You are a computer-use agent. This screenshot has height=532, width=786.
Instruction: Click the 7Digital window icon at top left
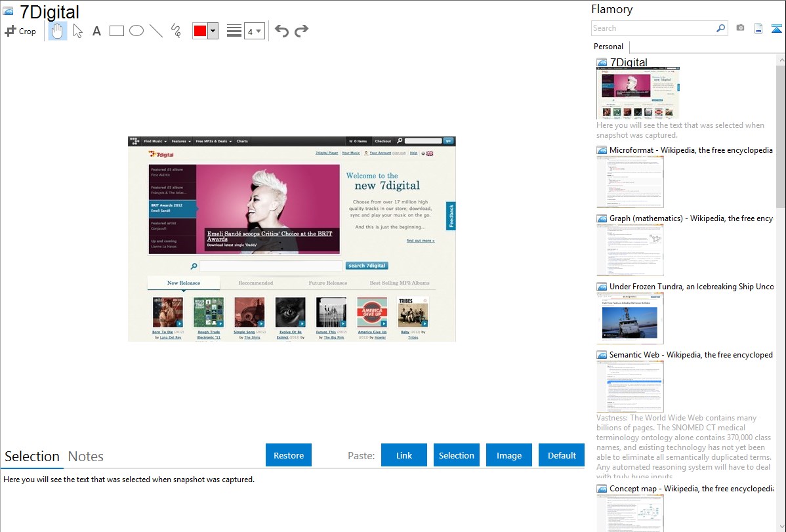tap(8, 11)
